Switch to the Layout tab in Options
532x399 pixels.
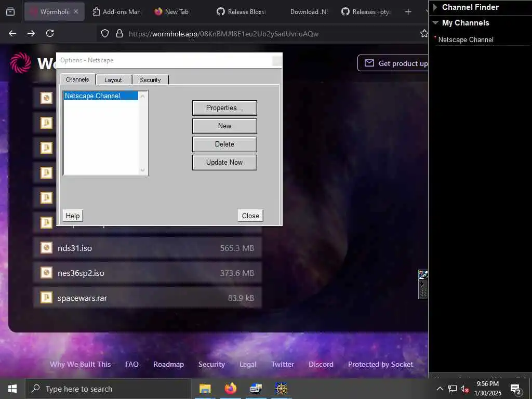(x=113, y=79)
